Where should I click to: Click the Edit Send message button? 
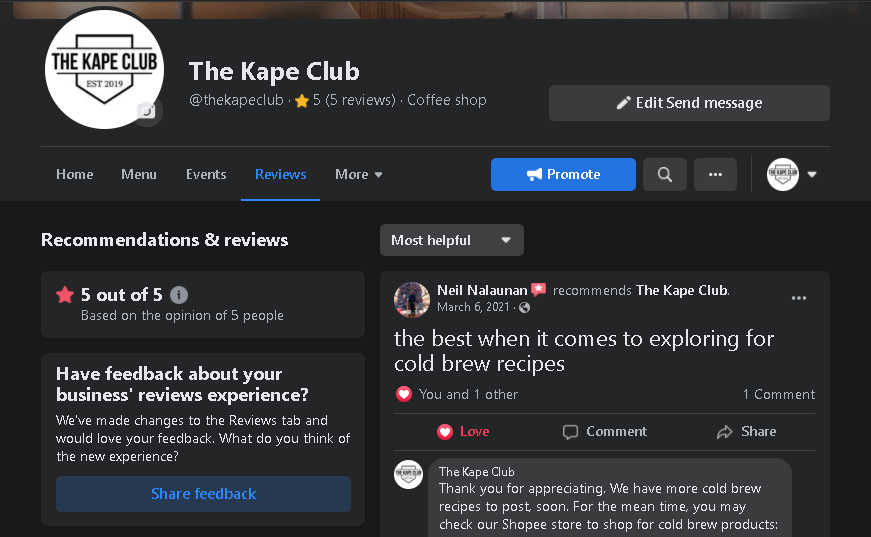point(689,103)
